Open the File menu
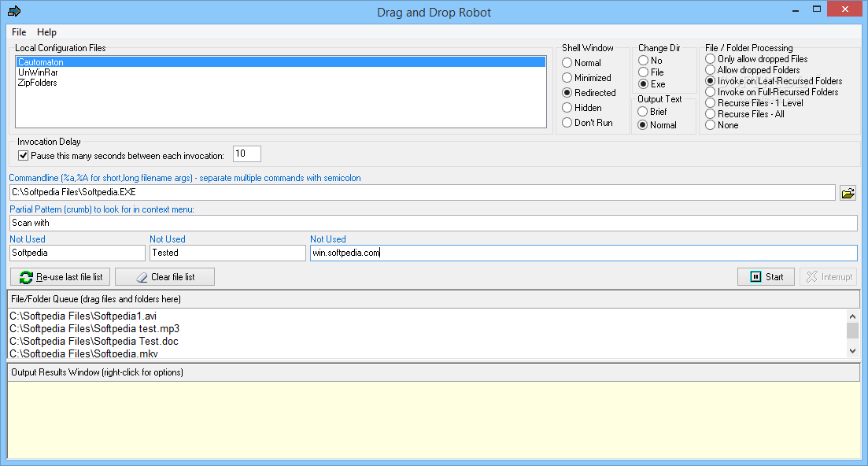 click(x=19, y=32)
